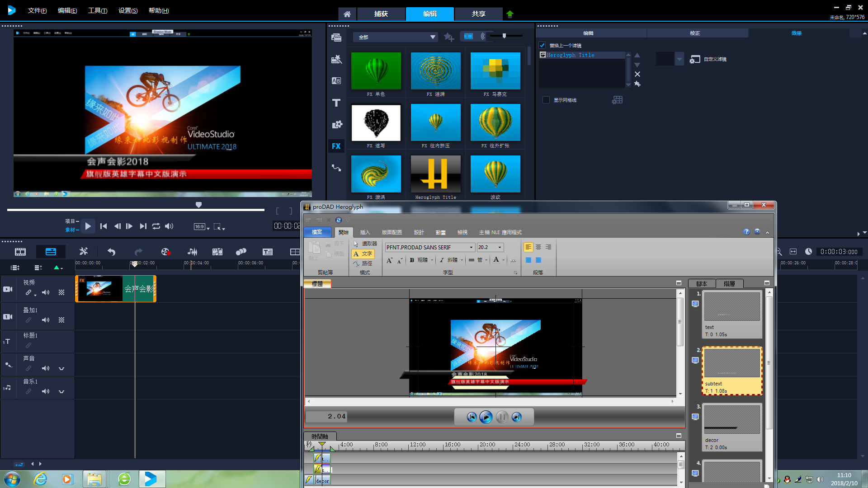
Task: Open the instant project templates panel icon
Action: (x=336, y=59)
